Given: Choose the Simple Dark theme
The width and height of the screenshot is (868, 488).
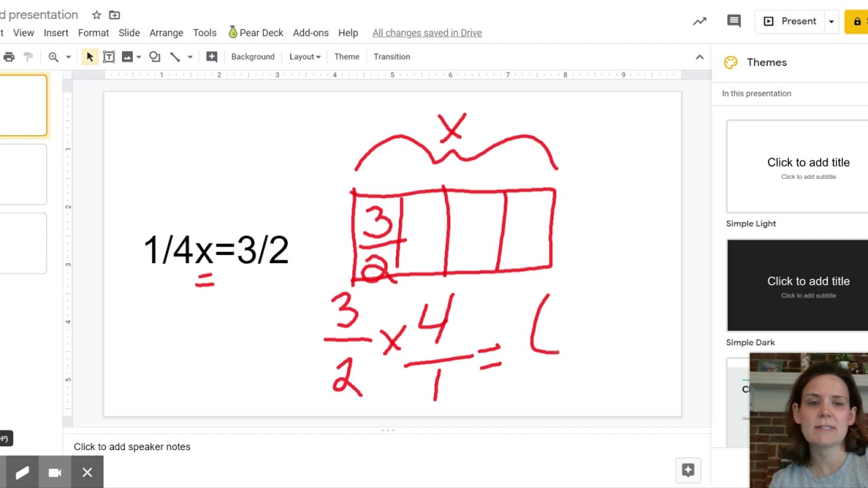Looking at the screenshot, I should pos(797,285).
